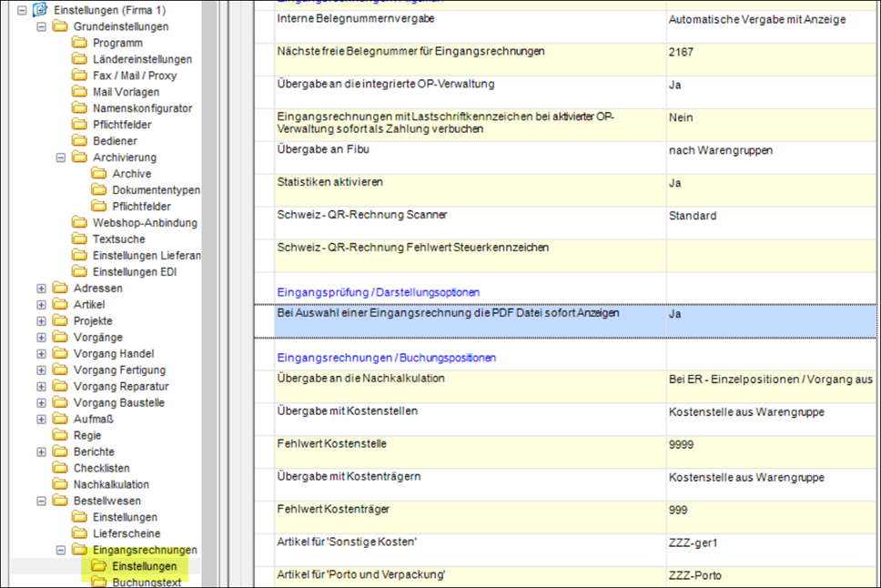
Task: Click the Einstellungen (Firma 1) root icon
Action: click(40, 10)
